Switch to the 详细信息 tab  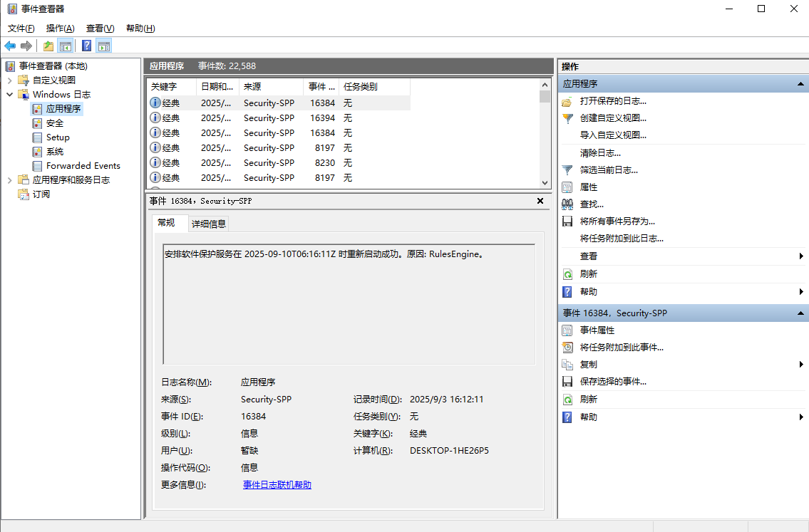coord(208,224)
